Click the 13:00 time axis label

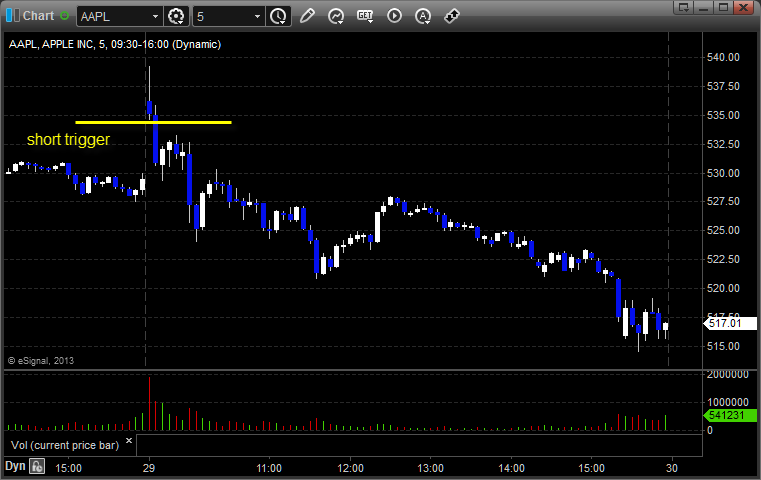tap(430, 468)
